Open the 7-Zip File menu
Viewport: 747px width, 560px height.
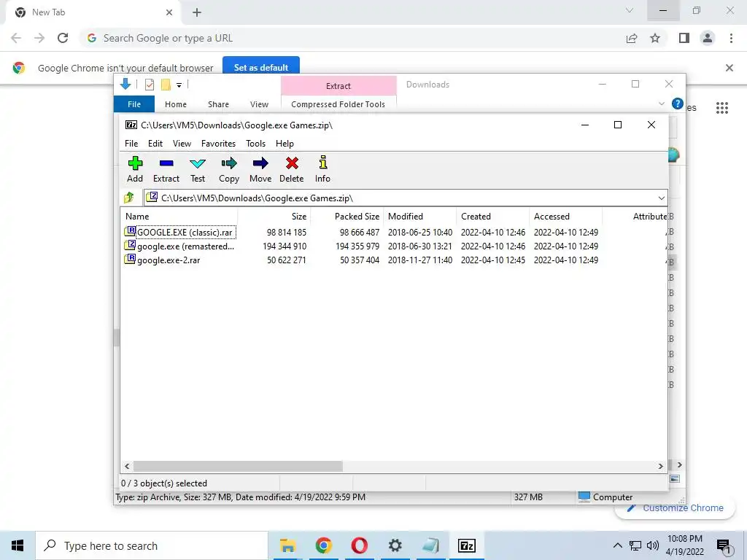pos(131,144)
